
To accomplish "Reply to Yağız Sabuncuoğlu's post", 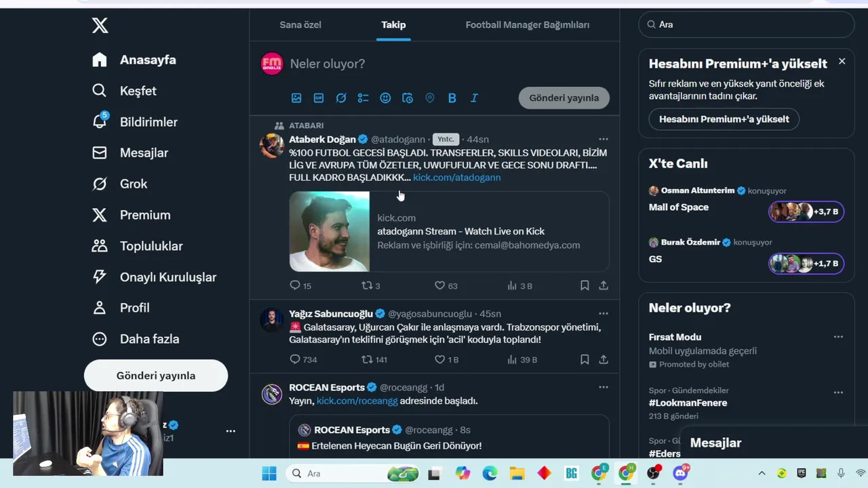I will click(303, 359).
